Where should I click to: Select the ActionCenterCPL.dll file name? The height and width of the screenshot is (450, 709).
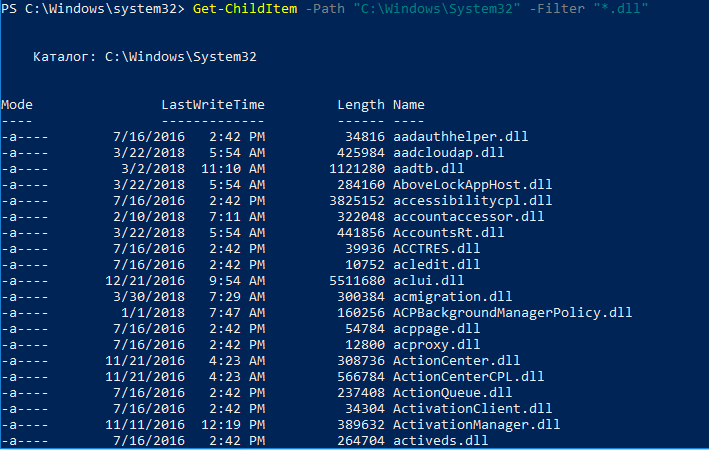click(x=468, y=377)
